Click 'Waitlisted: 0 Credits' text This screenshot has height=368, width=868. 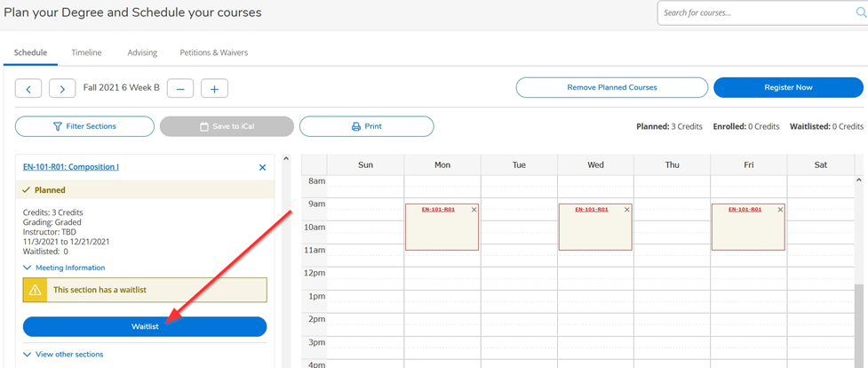[x=826, y=126]
